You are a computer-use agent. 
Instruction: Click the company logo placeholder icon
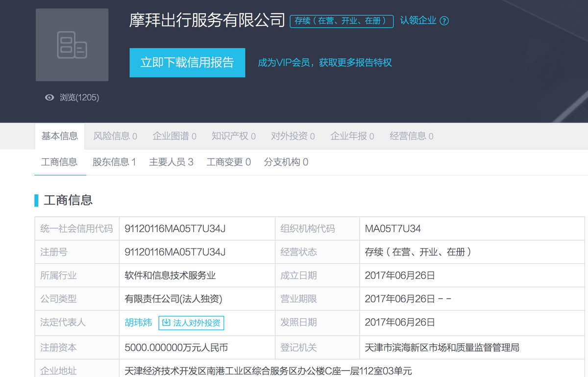(x=72, y=45)
